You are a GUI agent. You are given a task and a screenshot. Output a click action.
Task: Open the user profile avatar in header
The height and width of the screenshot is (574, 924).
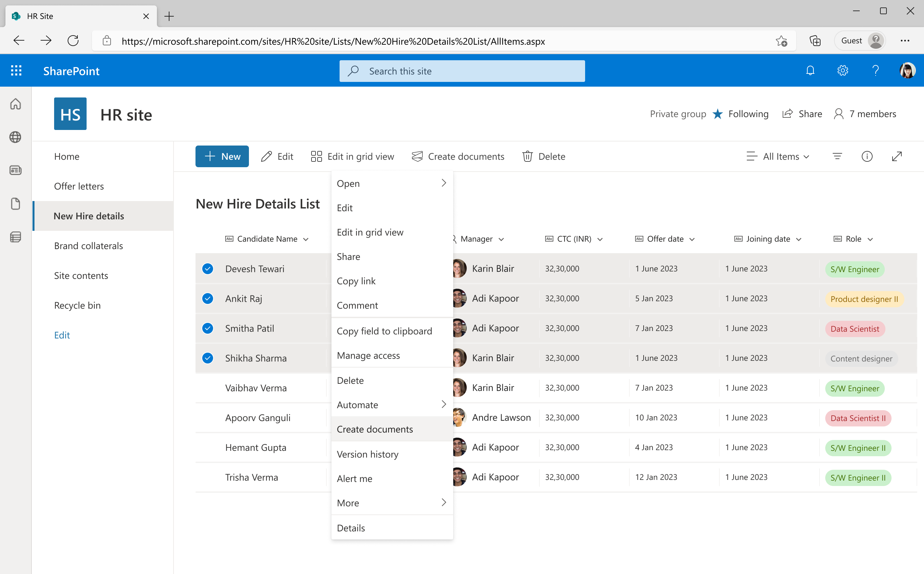point(907,71)
